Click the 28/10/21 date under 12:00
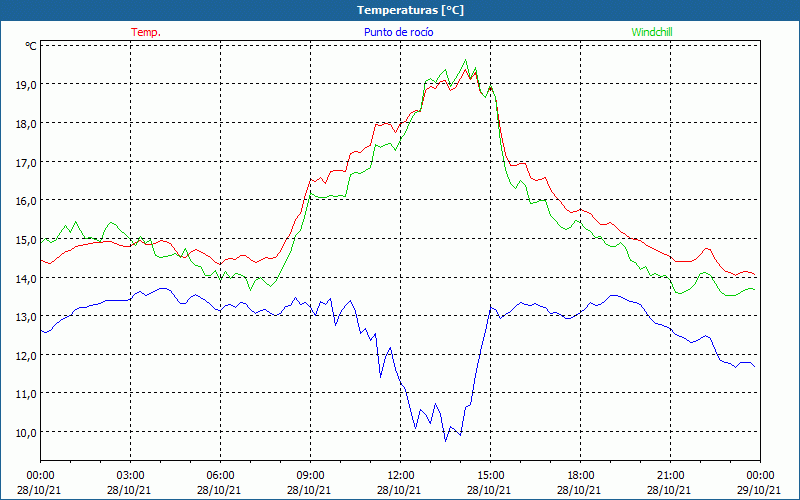The image size is (800, 500). 399,490
